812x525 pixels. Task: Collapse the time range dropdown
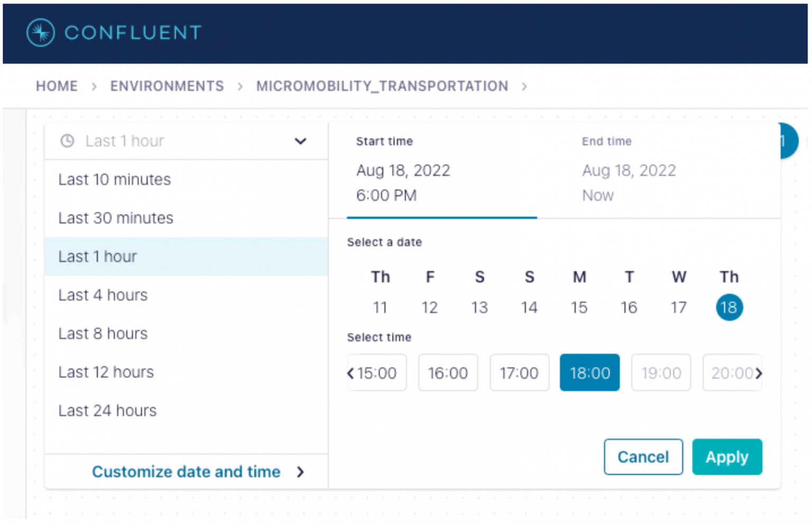[300, 141]
